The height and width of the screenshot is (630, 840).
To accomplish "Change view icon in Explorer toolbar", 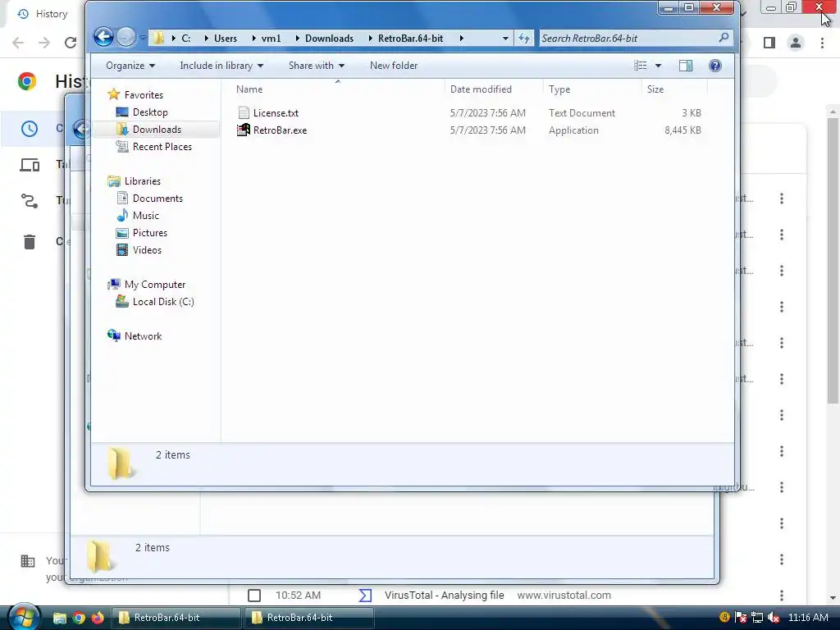I will [x=640, y=66].
